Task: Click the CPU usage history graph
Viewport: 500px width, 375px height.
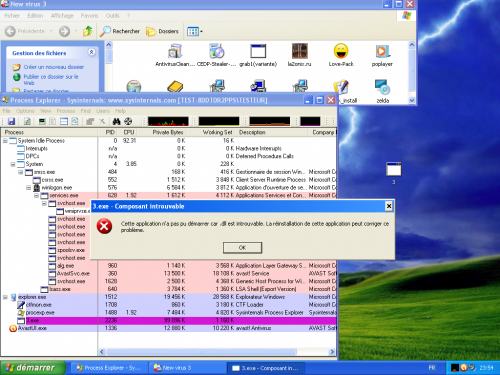Action: 168,121
